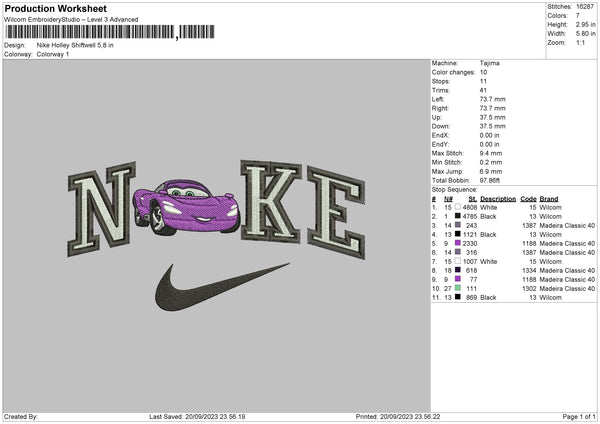Click 'Page 1 of 1' footer text
This screenshot has width=600, height=424.
(x=579, y=417)
